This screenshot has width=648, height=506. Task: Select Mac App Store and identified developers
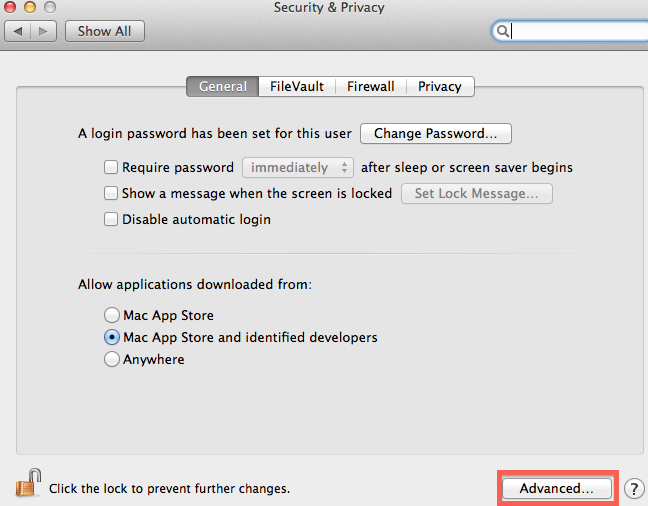pos(112,337)
